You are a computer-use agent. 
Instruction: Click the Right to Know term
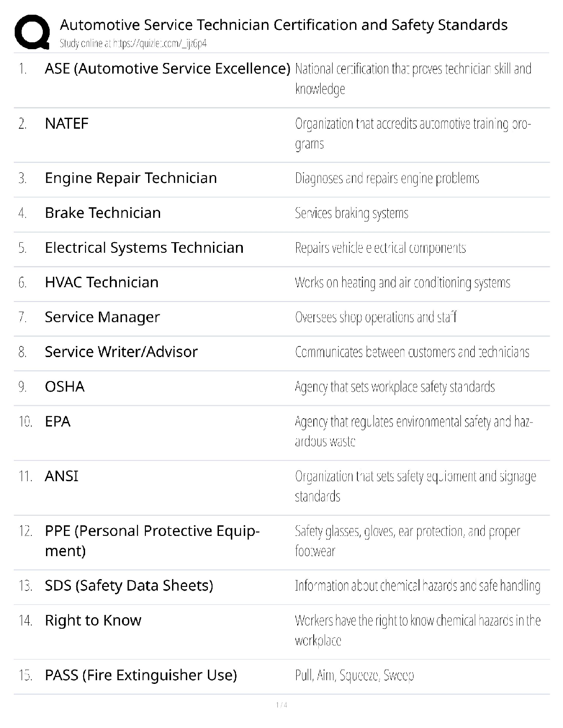coord(93,620)
